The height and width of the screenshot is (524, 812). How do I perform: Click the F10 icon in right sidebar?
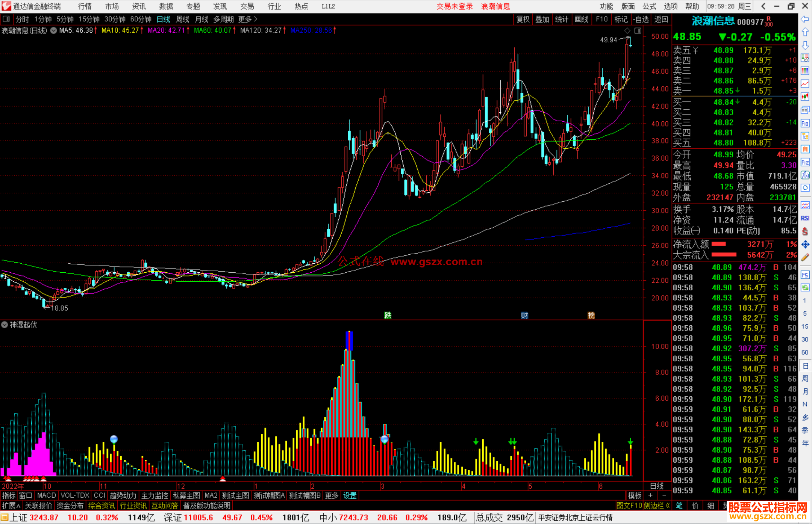[x=805, y=123]
